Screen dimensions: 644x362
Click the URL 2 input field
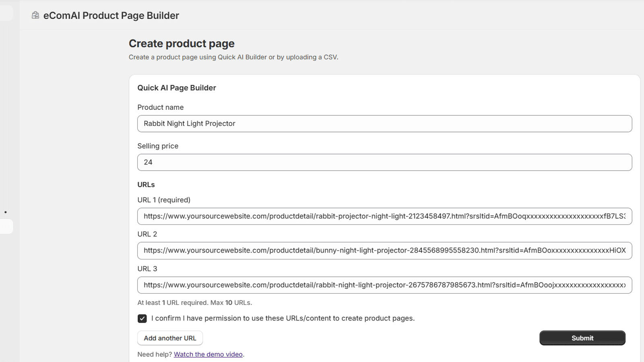tap(384, 250)
